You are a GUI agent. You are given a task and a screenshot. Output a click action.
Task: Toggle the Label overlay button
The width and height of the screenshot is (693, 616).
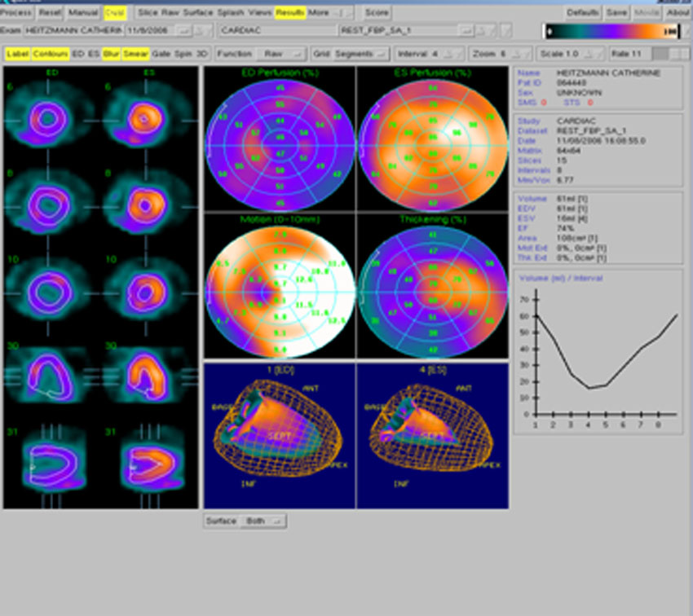pos(17,54)
